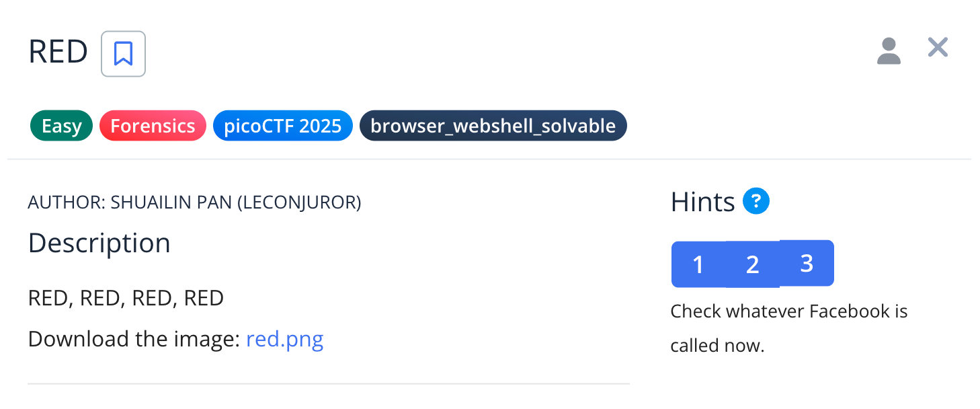This screenshot has width=980, height=409.
Task: Show hint number 3
Action: tap(807, 263)
